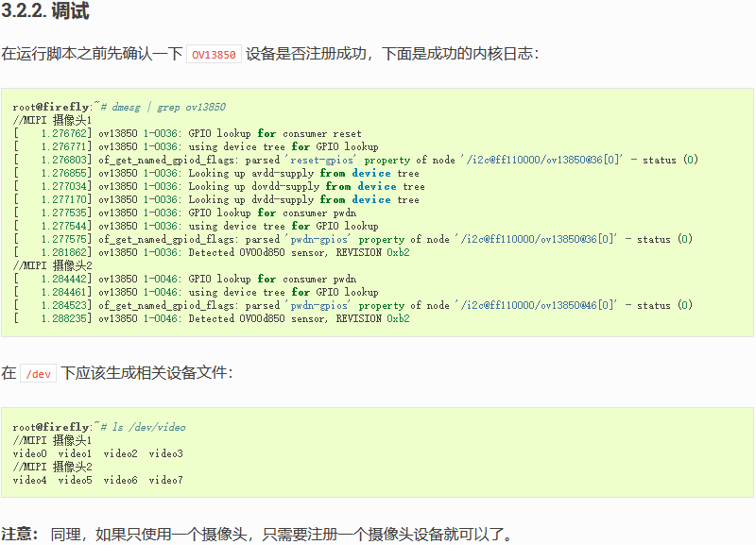Select video1 in the device list
This screenshot has width=756, height=545.
click(x=75, y=454)
